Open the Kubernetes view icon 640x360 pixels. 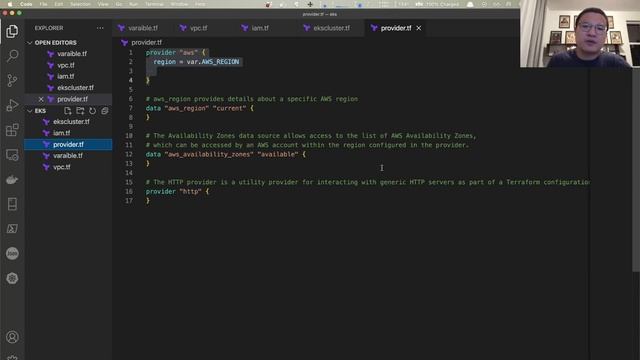pos(12,278)
